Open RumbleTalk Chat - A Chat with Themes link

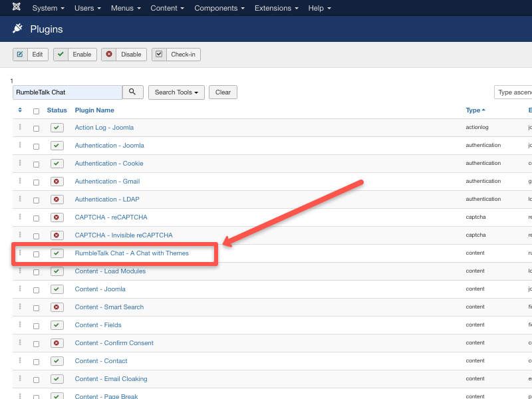132,253
